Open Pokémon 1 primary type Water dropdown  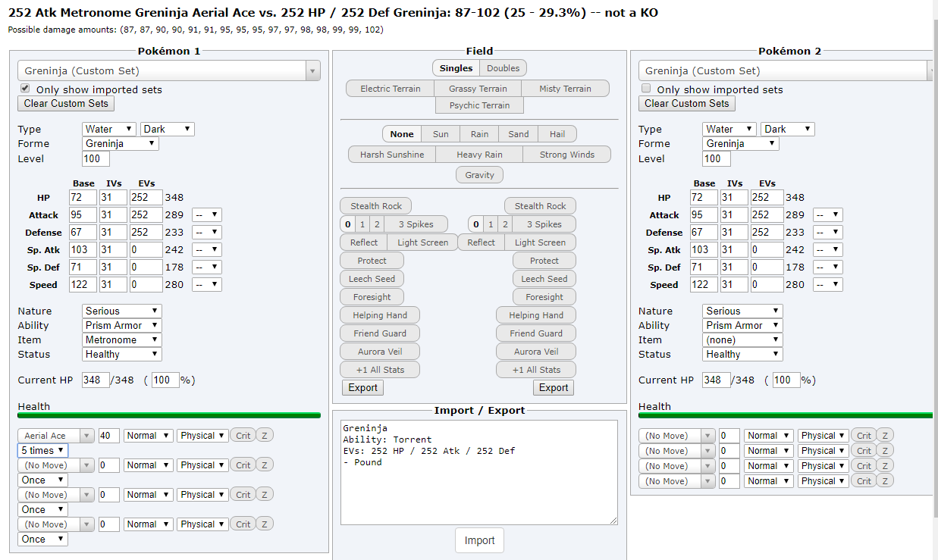pyautogui.click(x=109, y=129)
